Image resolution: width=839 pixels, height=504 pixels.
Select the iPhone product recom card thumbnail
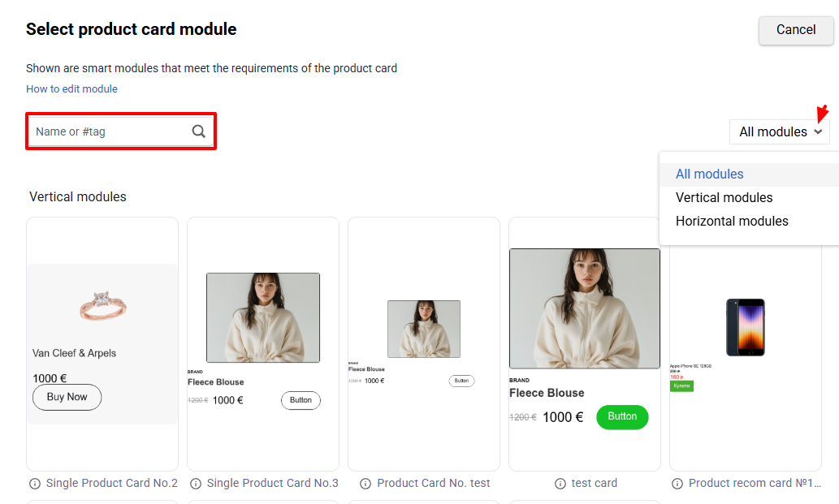tap(746, 358)
